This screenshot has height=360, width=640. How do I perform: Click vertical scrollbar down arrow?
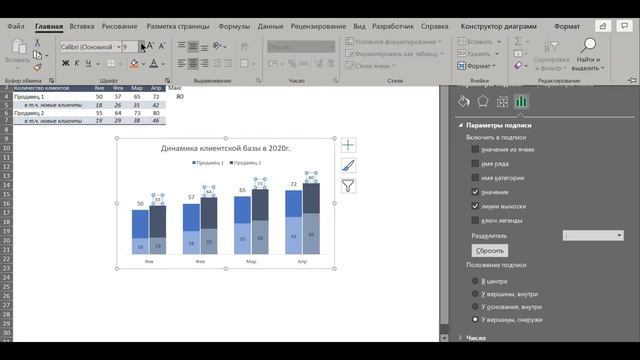pyautogui.click(x=444, y=338)
